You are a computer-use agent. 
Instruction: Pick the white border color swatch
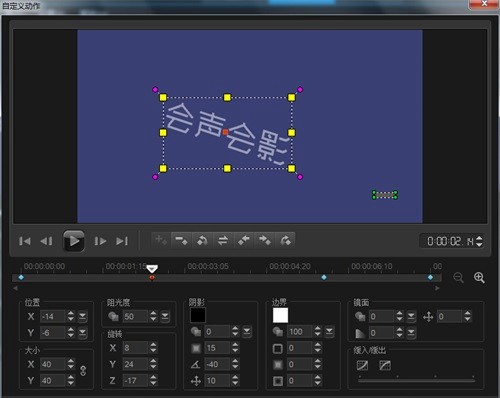(x=280, y=315)
